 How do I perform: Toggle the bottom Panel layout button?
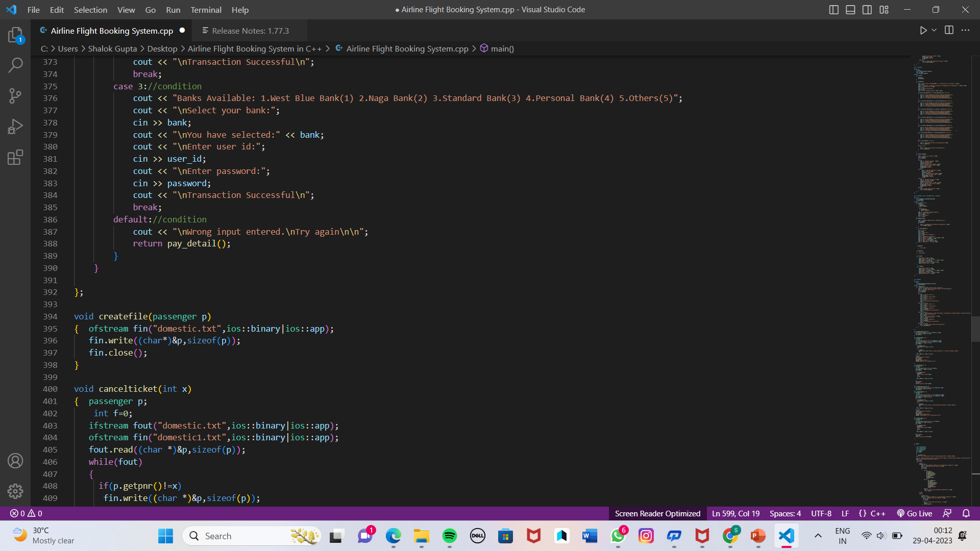click(850, 10)
